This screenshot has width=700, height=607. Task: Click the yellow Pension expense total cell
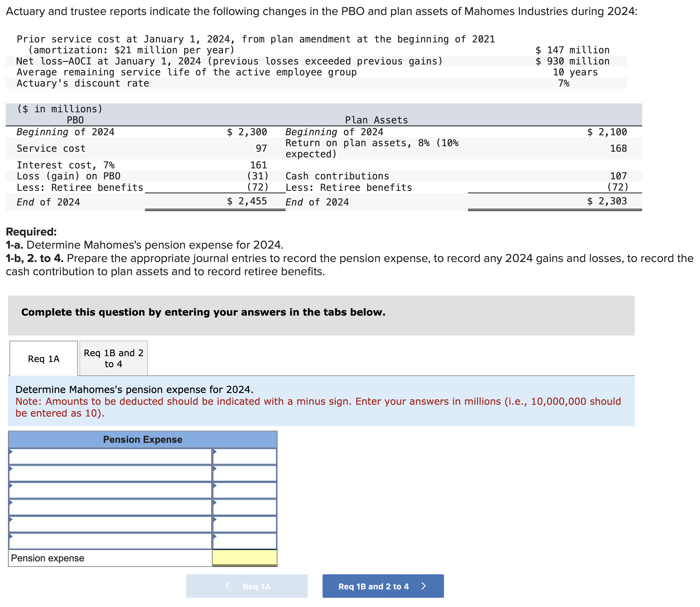pos(245,558)
